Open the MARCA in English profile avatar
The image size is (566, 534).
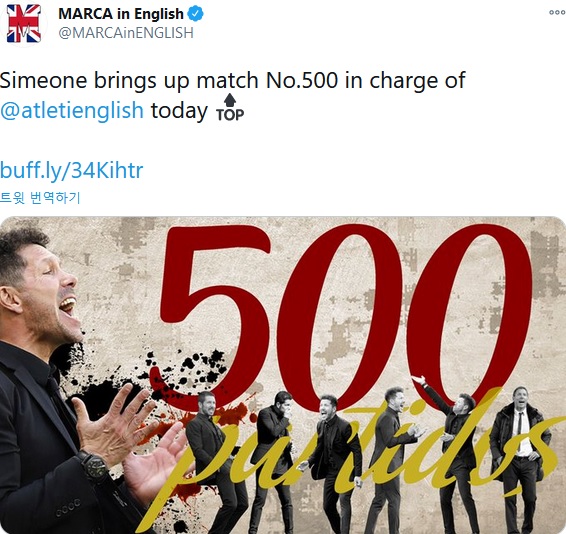click(x=24, y=24)
